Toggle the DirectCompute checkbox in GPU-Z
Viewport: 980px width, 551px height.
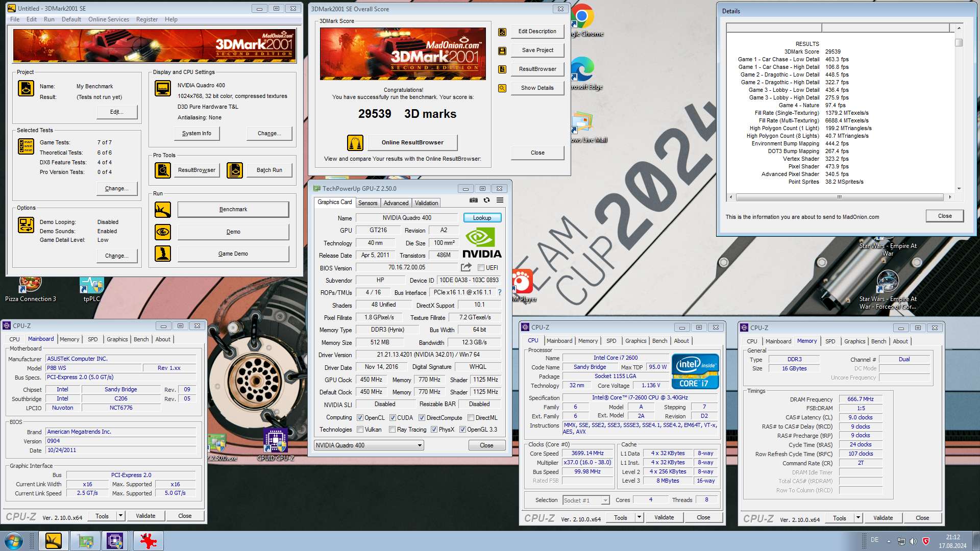pyautogui.click(x=422, y=418)
